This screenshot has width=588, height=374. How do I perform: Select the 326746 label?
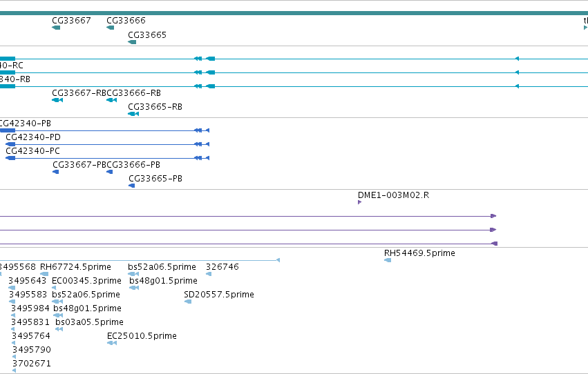click(222, 267)
